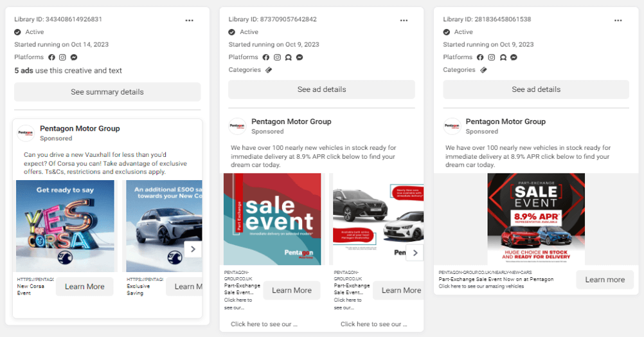Open Pentagon logo avatar in ad 873709057642842

pyautogui.click(x=237, y=126)
